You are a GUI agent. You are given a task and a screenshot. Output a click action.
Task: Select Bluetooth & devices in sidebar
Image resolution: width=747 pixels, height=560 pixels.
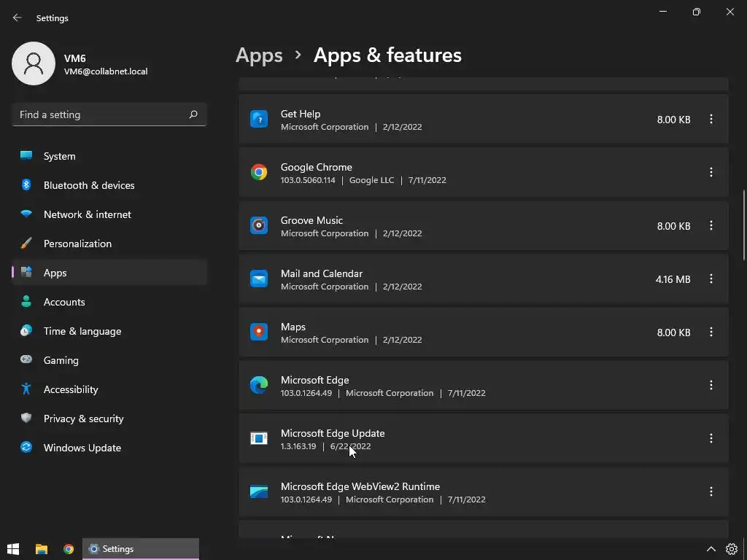(88, 185)
